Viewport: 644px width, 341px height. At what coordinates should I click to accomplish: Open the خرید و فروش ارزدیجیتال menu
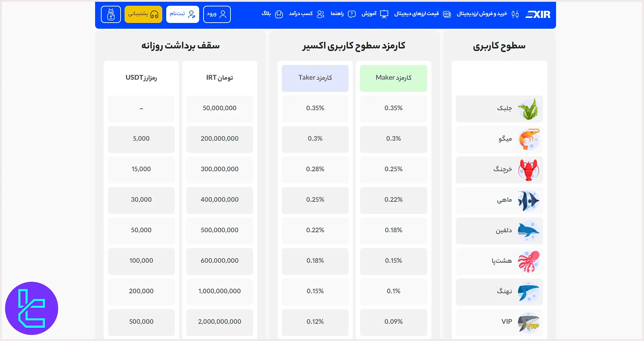[487, 14]
